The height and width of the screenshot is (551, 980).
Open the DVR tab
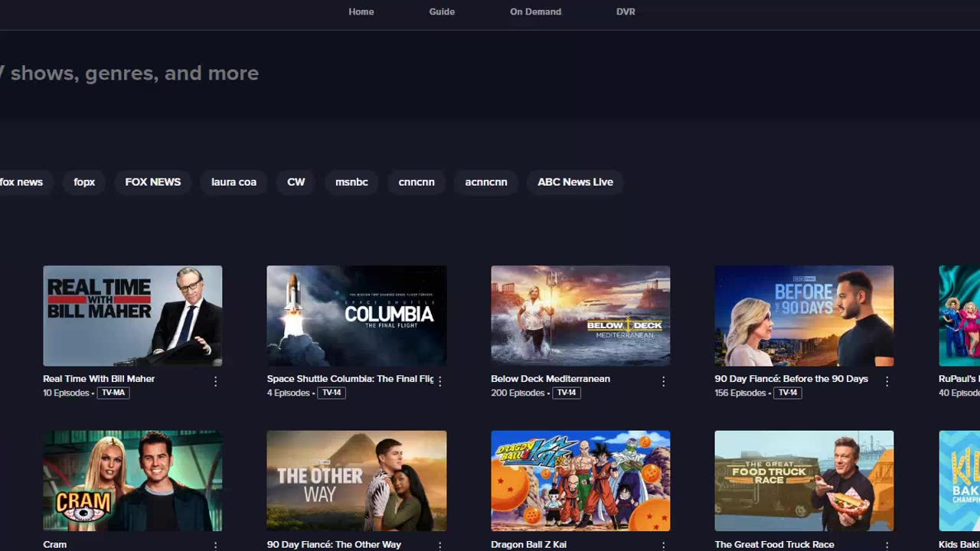point(626,11)
